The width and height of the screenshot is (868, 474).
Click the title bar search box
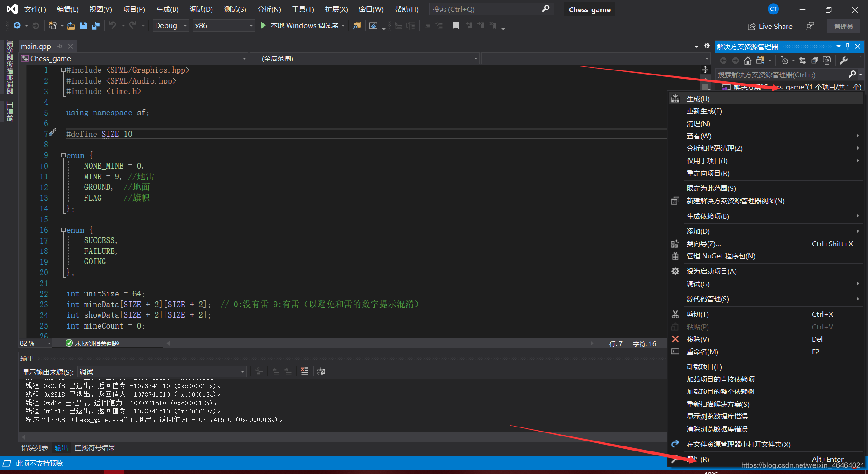click(491, 9)
